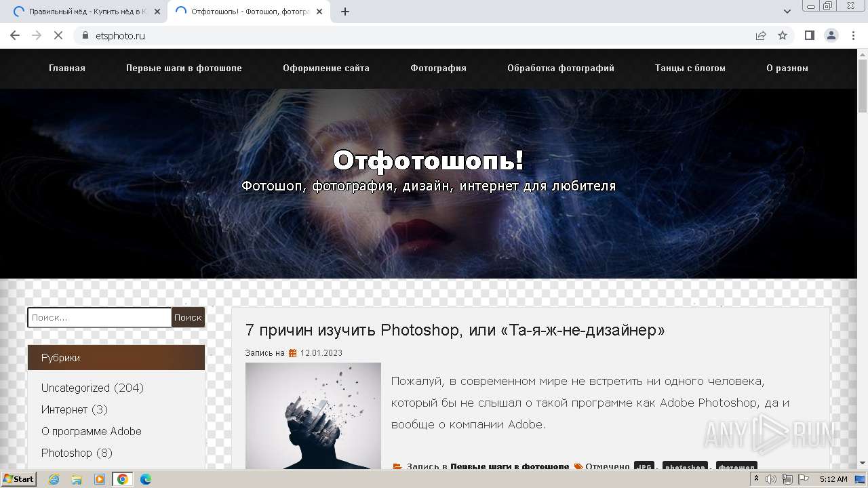
Task: Click the folder icon before Запись в
Action: (398, 466)
